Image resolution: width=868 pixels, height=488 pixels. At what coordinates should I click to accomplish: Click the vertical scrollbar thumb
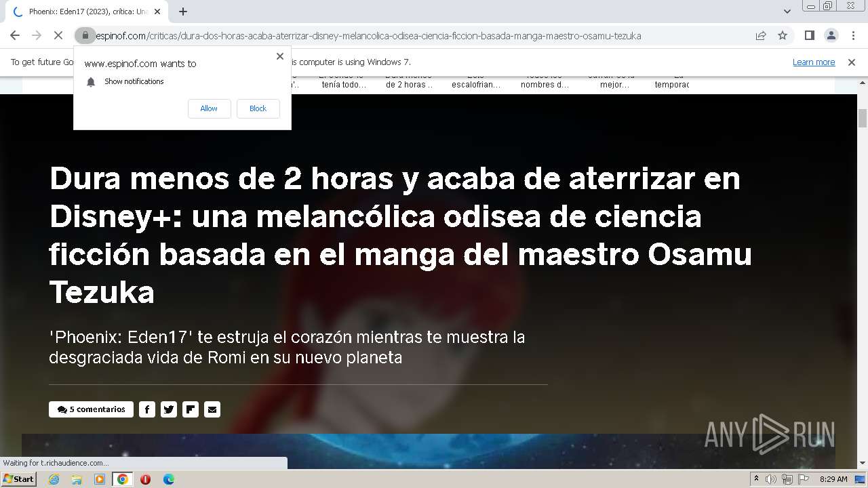click(x=863, y=119)
